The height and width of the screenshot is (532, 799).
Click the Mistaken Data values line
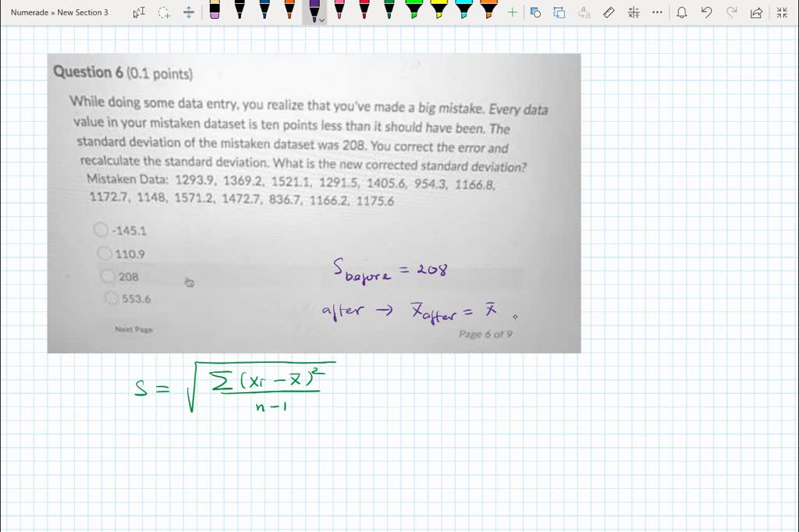pos(292,190)
